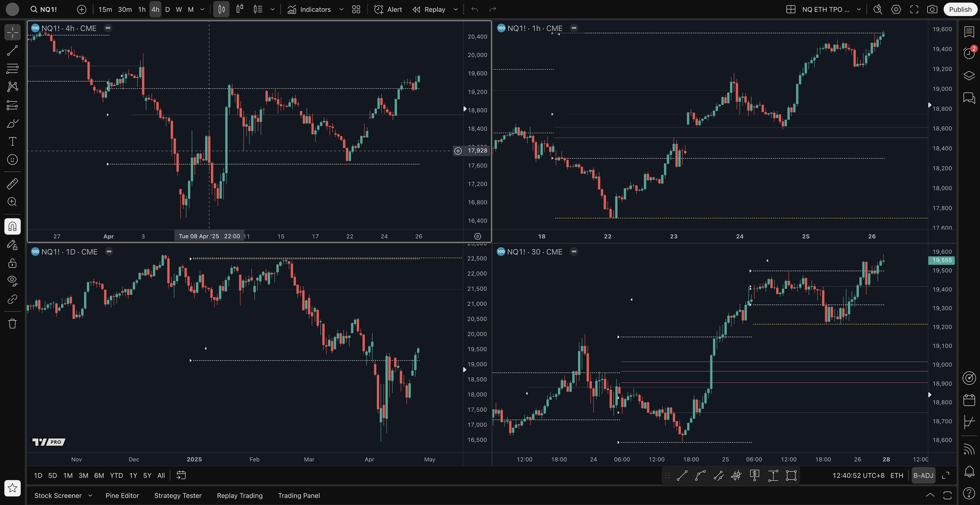
Task: Open the Alerts panel clock icon
Action: 969,53
